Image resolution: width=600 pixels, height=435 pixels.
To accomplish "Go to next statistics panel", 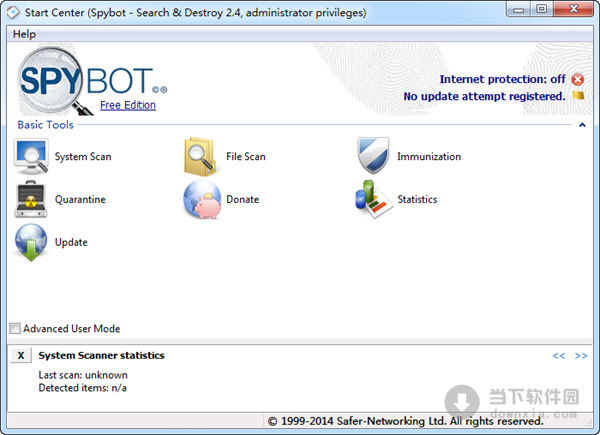I will [581, 356].
